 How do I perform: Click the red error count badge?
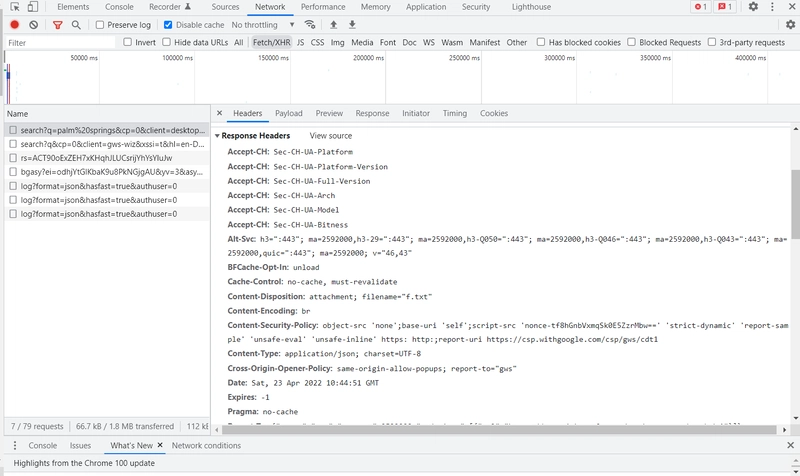[x=701, y=7]
